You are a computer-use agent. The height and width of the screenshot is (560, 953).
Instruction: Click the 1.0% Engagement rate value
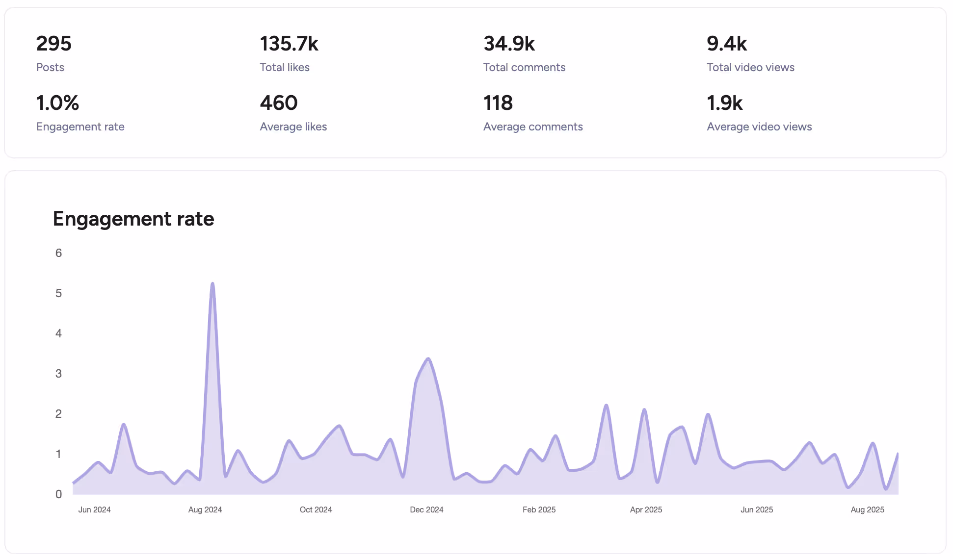pos(57,103)
